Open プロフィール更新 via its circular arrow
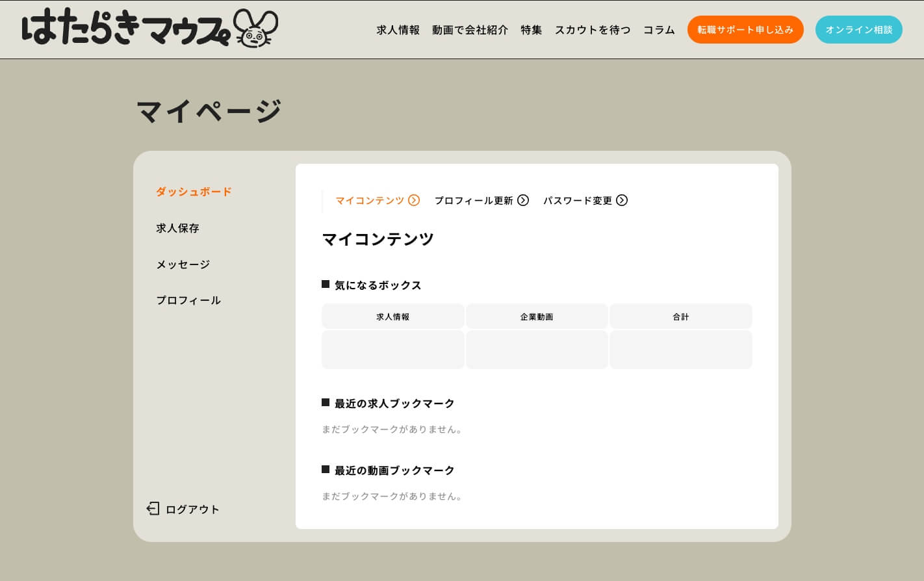This screenshot has width=924, height=581. (523, 200)
